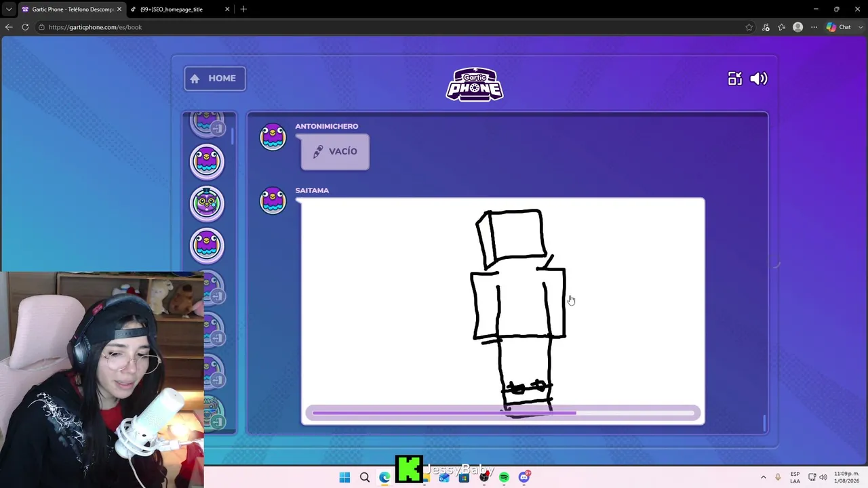Screen dimensions: 868x488
Task: Open the Windows Start menu
Action: (x=344, y=477)
